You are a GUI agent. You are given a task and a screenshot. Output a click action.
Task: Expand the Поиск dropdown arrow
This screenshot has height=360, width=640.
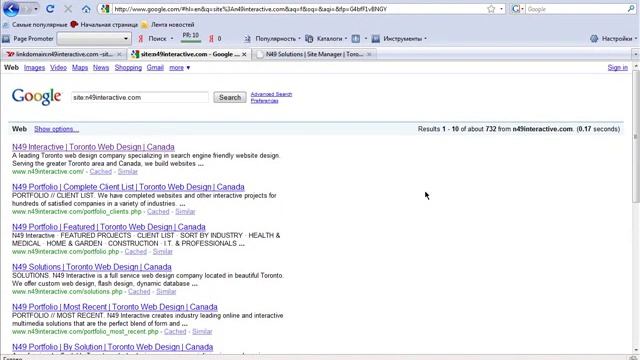172,39
